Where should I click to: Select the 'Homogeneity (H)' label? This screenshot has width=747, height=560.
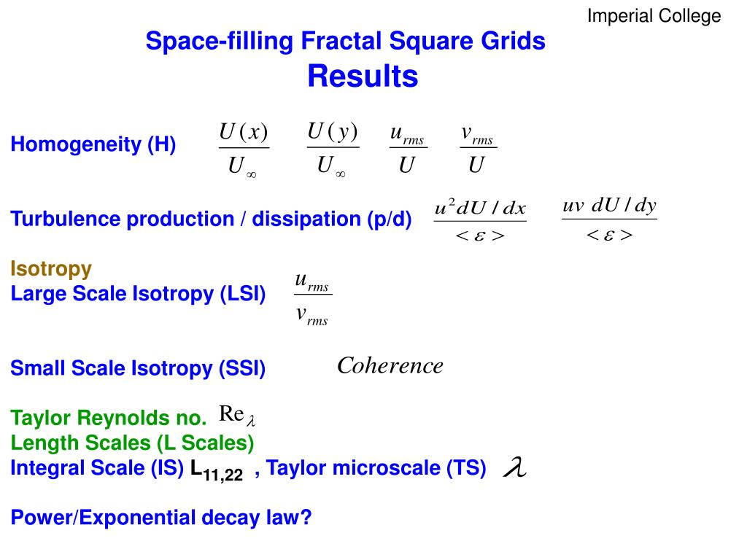click(x=93, y=144)
